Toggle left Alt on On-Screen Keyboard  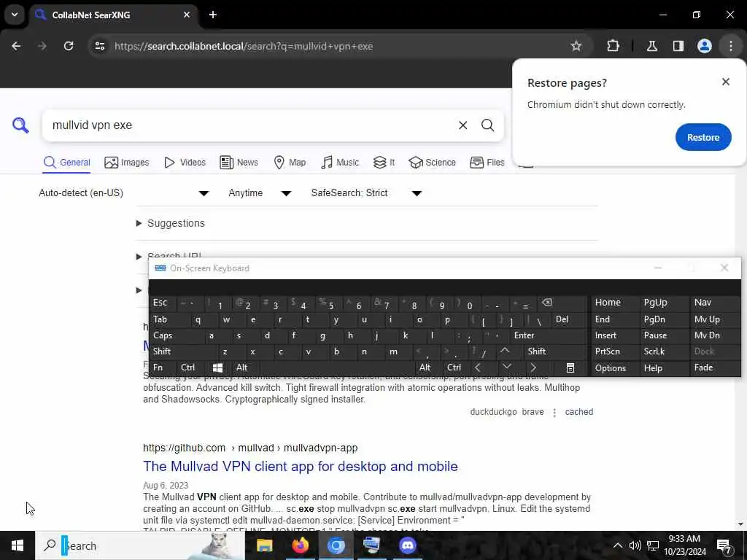pyautogui.click(x=245, y=367)
